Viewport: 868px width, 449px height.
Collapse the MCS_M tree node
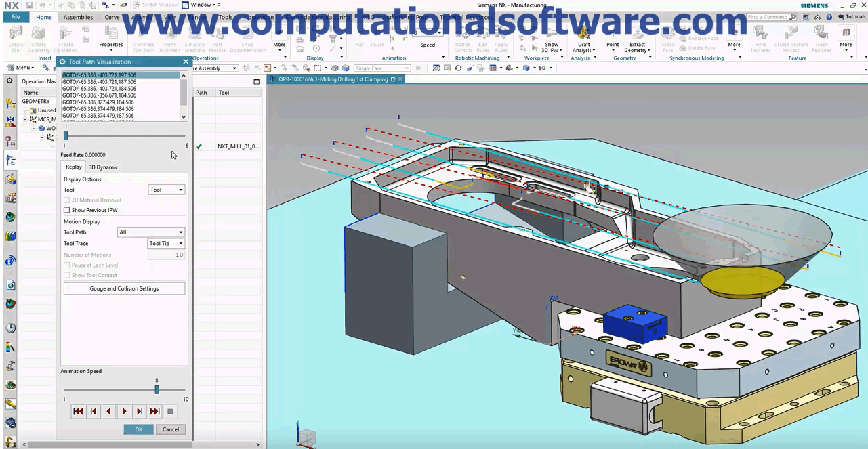click(x=25, y=119)
